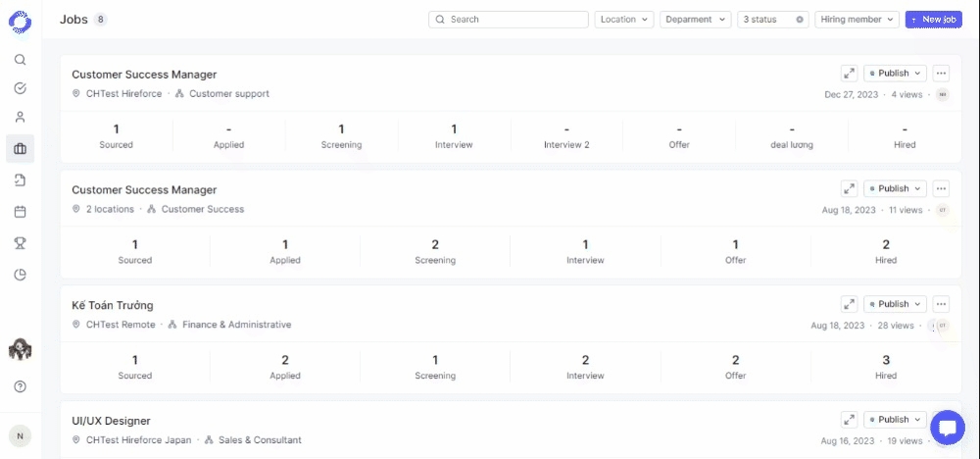Open the chat support bubble

947,428
